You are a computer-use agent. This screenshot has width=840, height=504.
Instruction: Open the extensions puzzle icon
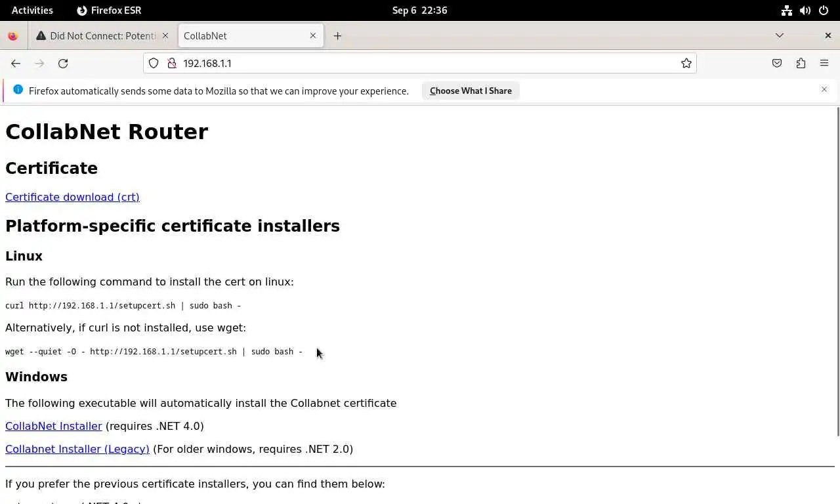click(x=801, y=63)
